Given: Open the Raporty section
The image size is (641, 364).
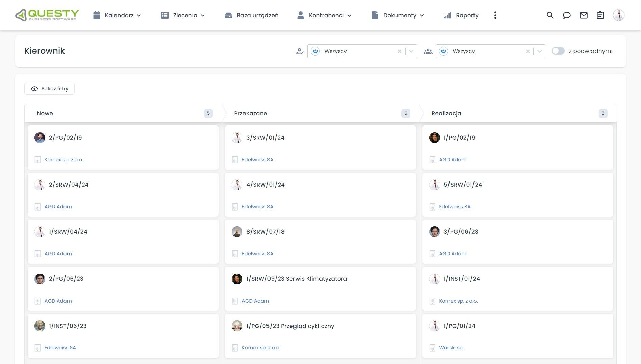Looking at the screenshot, I should 461,15.
